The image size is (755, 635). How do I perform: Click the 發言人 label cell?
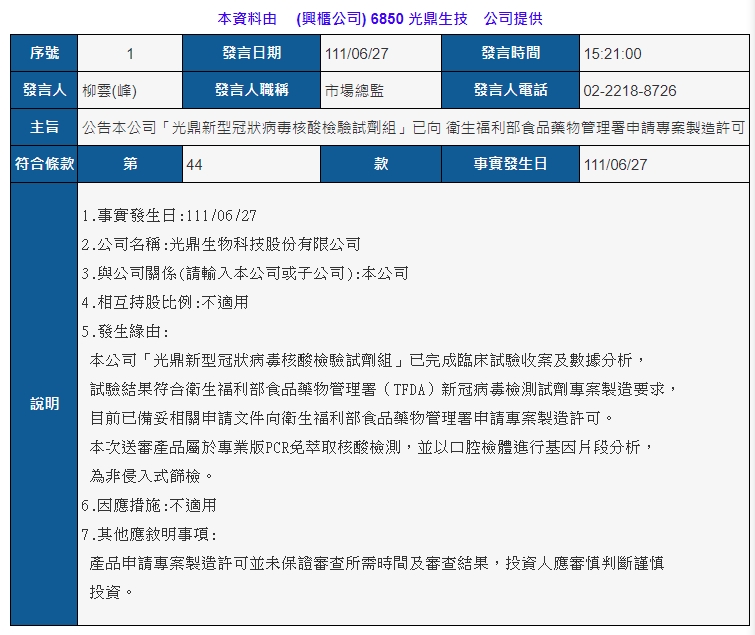[44, 90]
